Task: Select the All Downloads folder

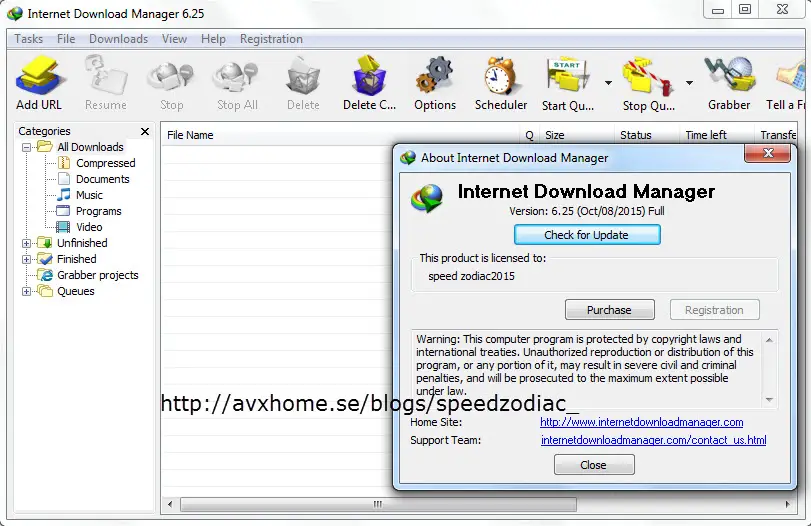Action: pos(90,147)
